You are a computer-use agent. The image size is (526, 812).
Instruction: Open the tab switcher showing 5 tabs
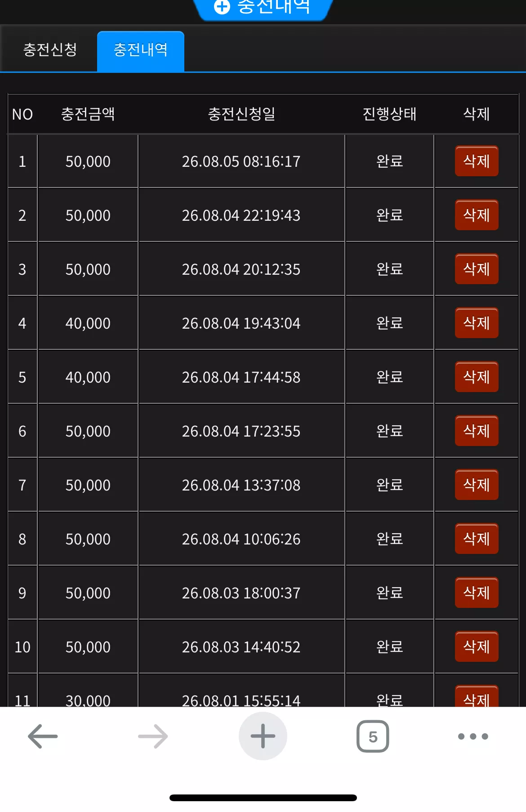(373, 736)
